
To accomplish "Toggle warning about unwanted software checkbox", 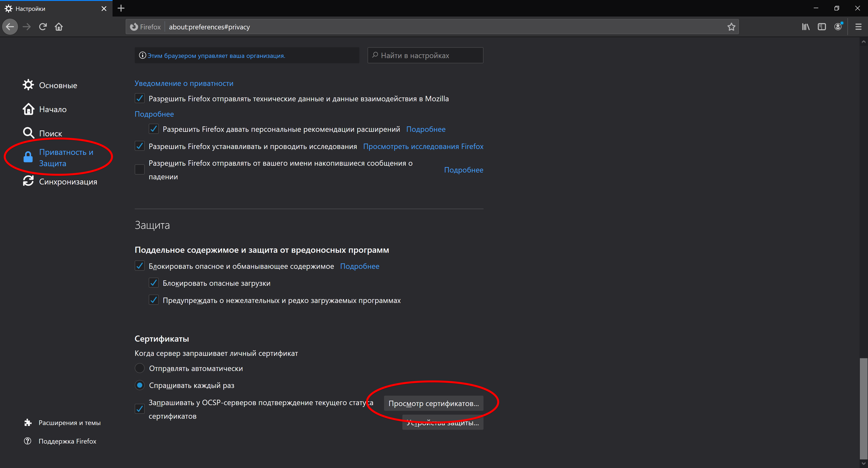I will point(154,300).
